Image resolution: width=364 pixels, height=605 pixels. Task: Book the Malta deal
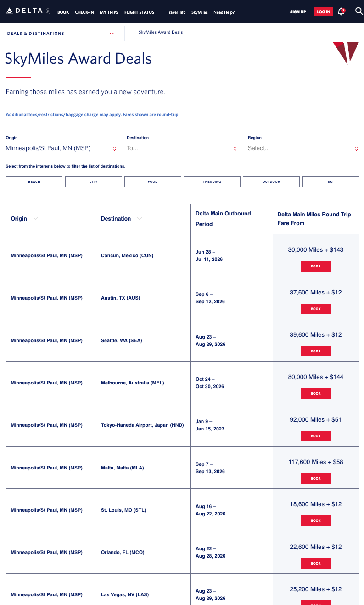316,478
